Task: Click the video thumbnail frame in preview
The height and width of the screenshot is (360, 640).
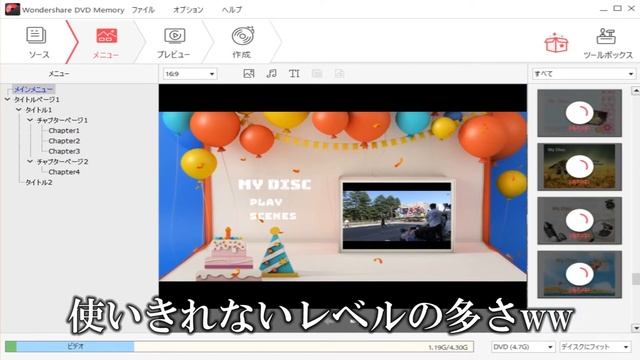Action: pos(397,216)
